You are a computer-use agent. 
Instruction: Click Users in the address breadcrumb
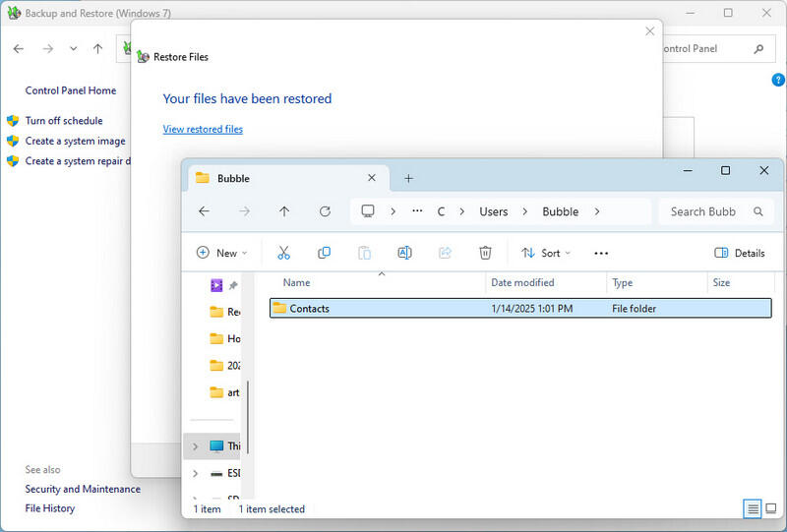[494, 211]
